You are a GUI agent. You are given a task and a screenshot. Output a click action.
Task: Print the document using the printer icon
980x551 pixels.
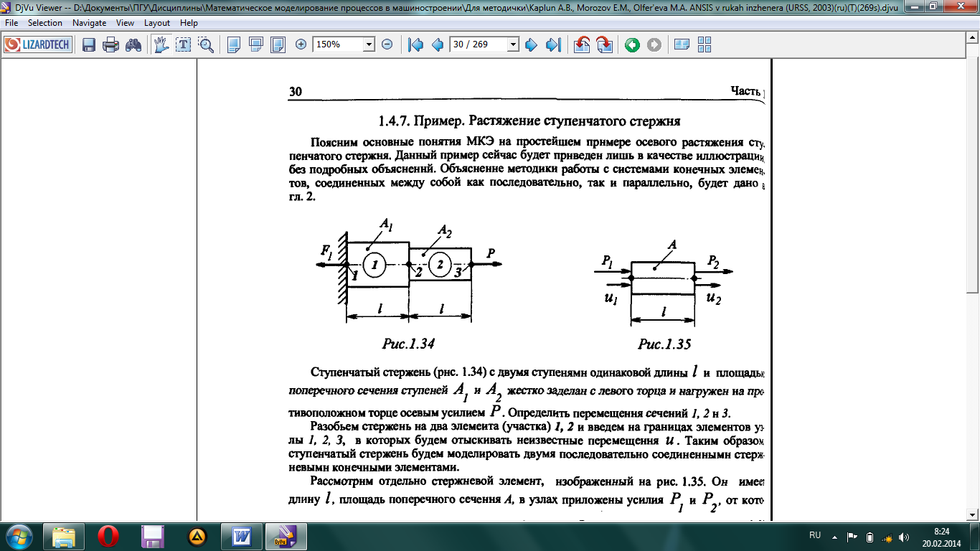click(x=111, y=44)
